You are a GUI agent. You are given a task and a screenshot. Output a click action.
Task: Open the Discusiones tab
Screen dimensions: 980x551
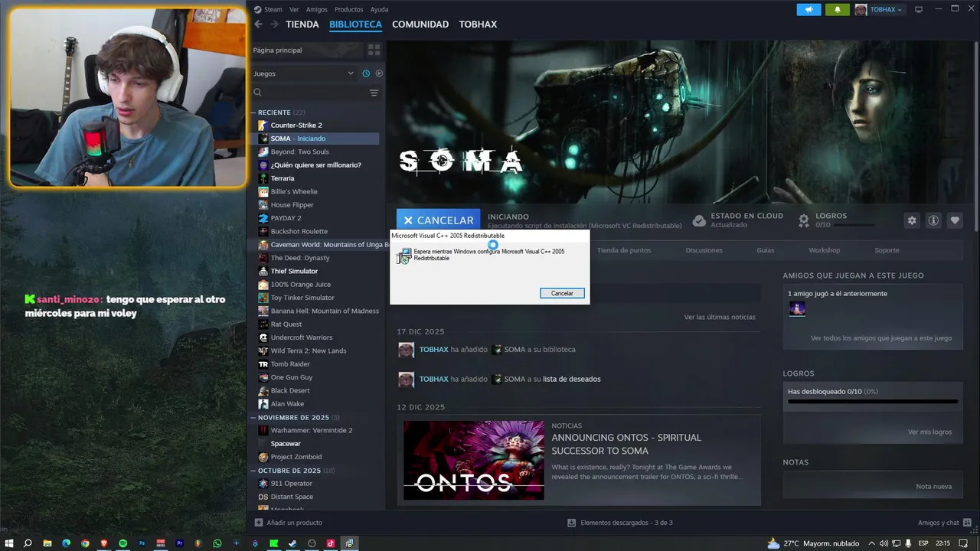tap(704, 250)
